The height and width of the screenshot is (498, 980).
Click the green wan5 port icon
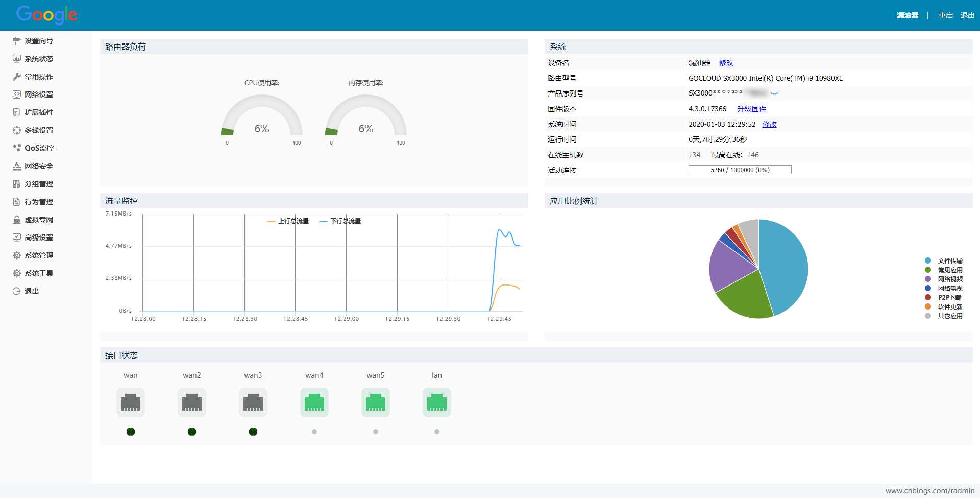coord(376,402)
